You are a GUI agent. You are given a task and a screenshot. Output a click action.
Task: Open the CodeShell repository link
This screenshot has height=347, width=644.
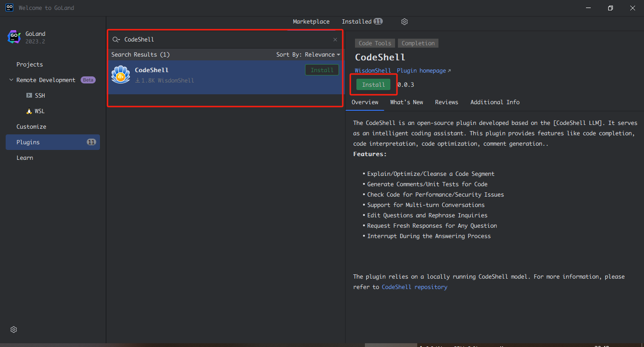pyautogui.click(x=414, y=287)
